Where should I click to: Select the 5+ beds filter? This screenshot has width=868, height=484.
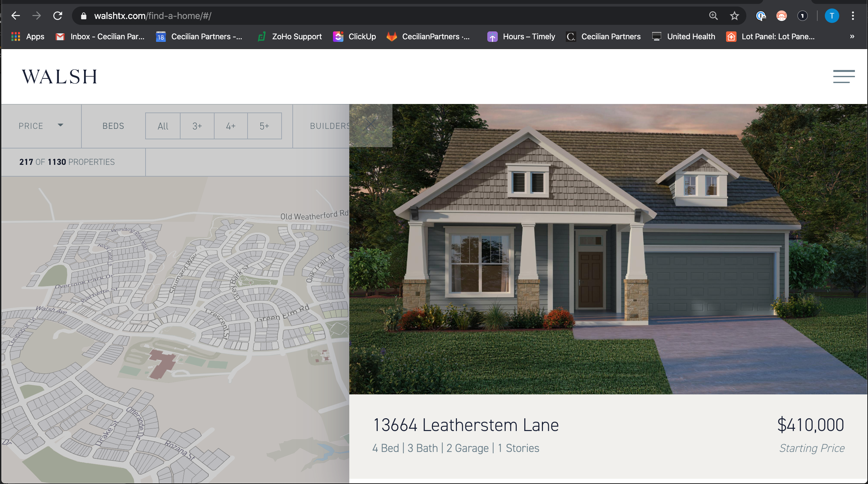point(265,126)
